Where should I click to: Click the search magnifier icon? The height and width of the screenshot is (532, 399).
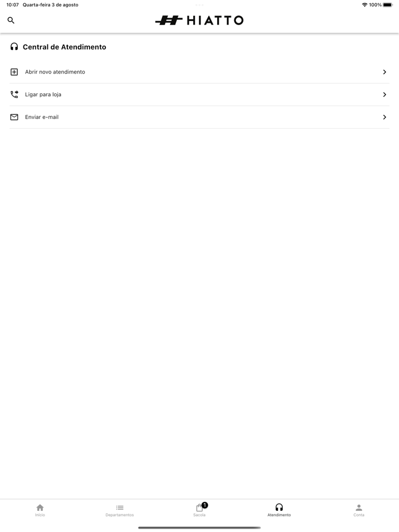(x=11, y=21)
